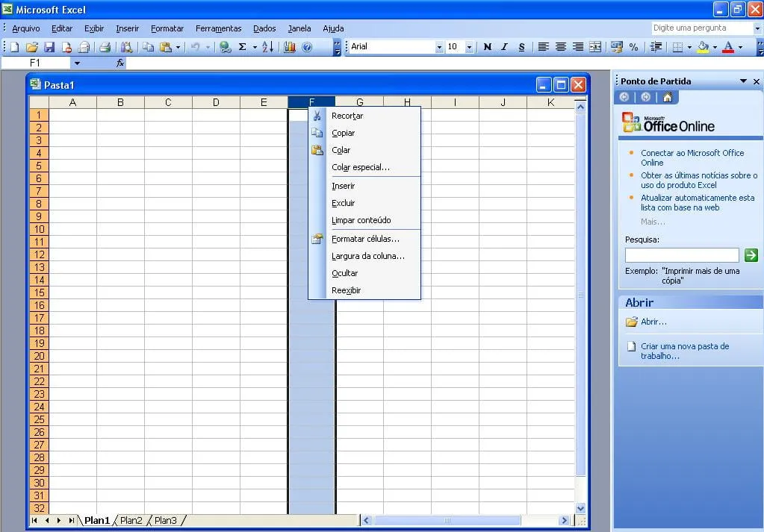Viewport: 764px width, 532px height.
Task: Toggle align right
Action: click(578, 47)
